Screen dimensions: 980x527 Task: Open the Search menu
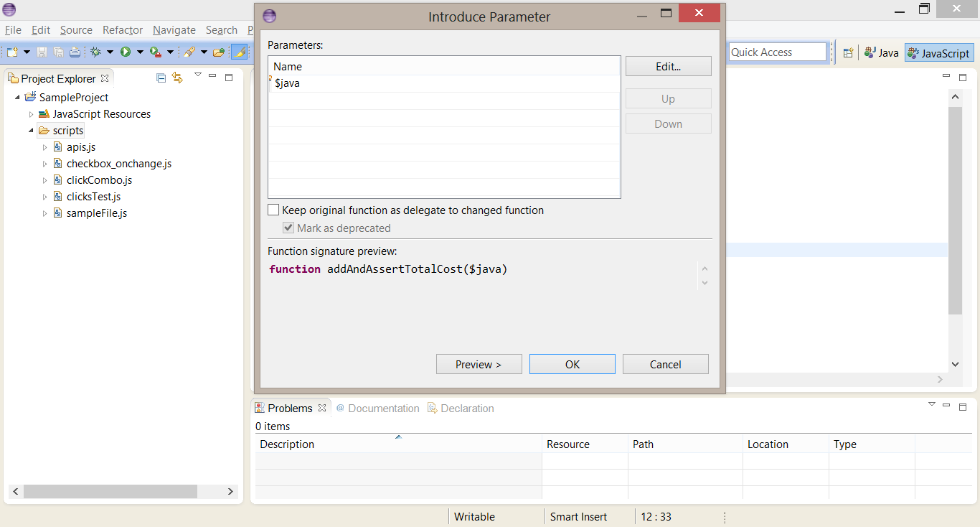pyautogui.click(x=222, y=30)
